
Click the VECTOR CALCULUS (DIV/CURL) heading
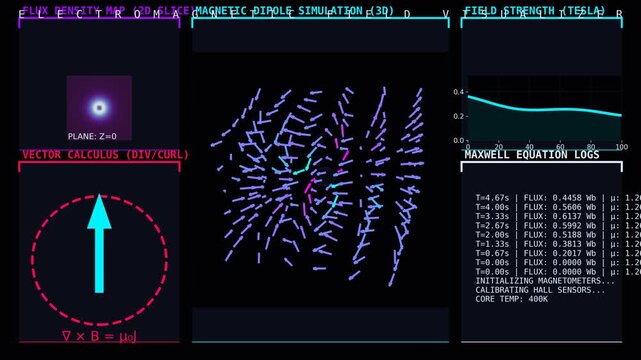tap(105, 155)
